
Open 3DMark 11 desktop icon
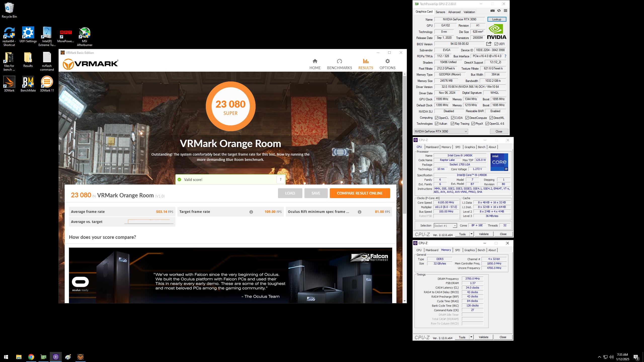pos(47,84)
